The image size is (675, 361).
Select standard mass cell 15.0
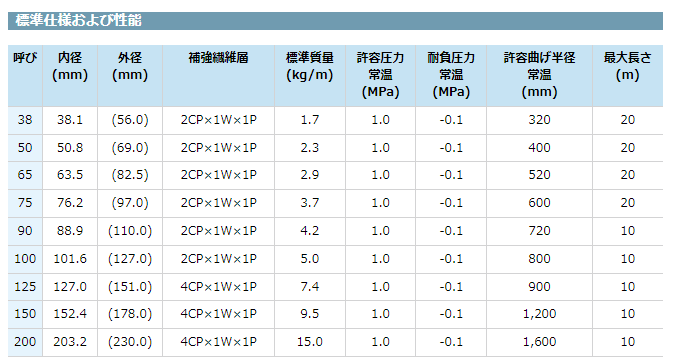pos(310,342)
